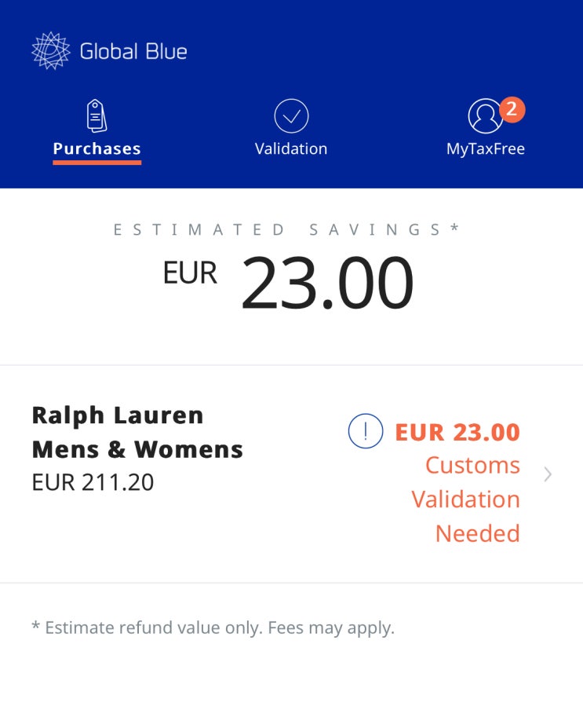Tap the Purchases tag icon
This screenshot has width=583, height=728.
pos(97,116)
